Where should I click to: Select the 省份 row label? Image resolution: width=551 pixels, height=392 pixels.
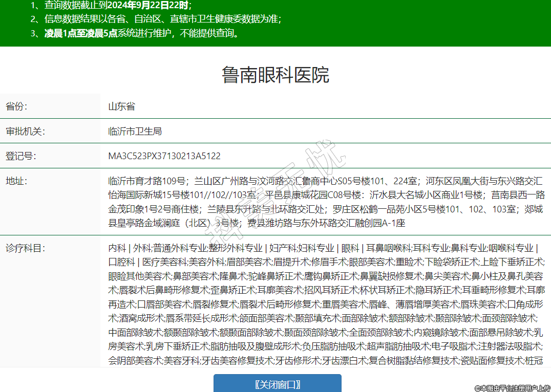(16, 106)
